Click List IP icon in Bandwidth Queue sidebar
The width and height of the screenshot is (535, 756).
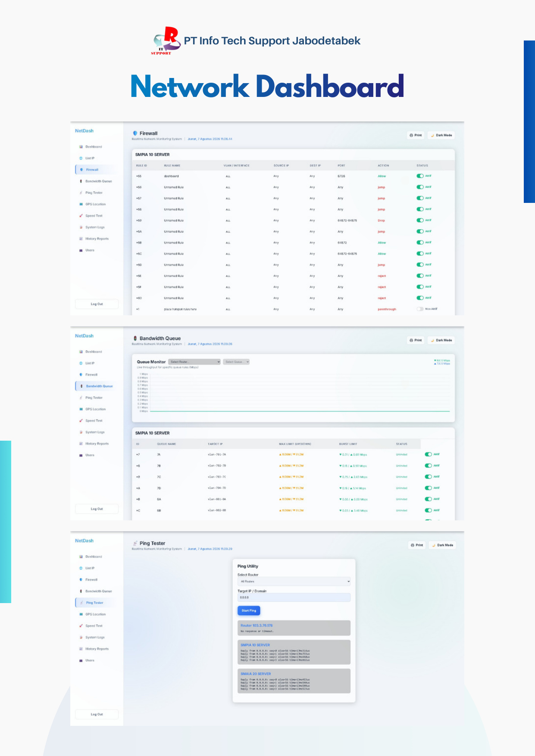(81, 363)
